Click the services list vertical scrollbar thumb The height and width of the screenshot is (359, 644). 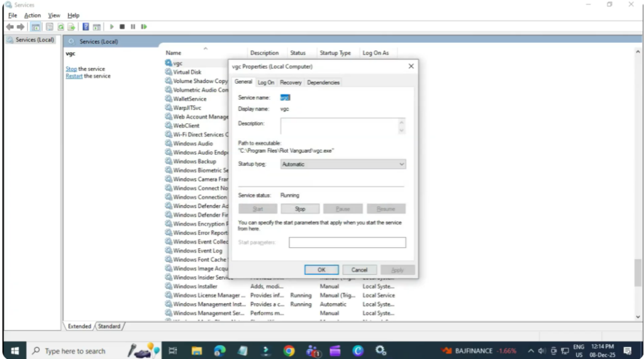coord(638,272)
